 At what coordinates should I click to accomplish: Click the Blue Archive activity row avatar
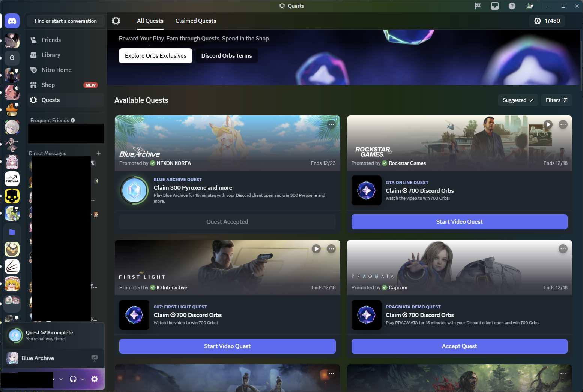click(x=12, y=358)
